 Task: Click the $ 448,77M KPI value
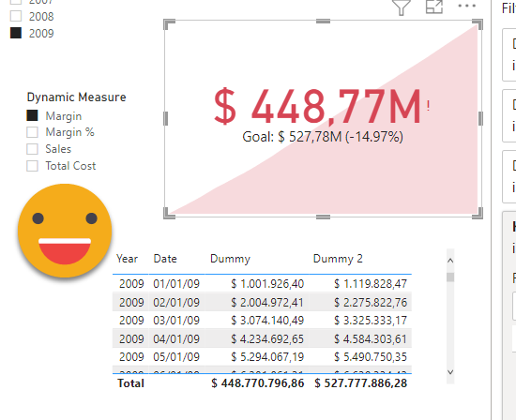tap(317, 107)
